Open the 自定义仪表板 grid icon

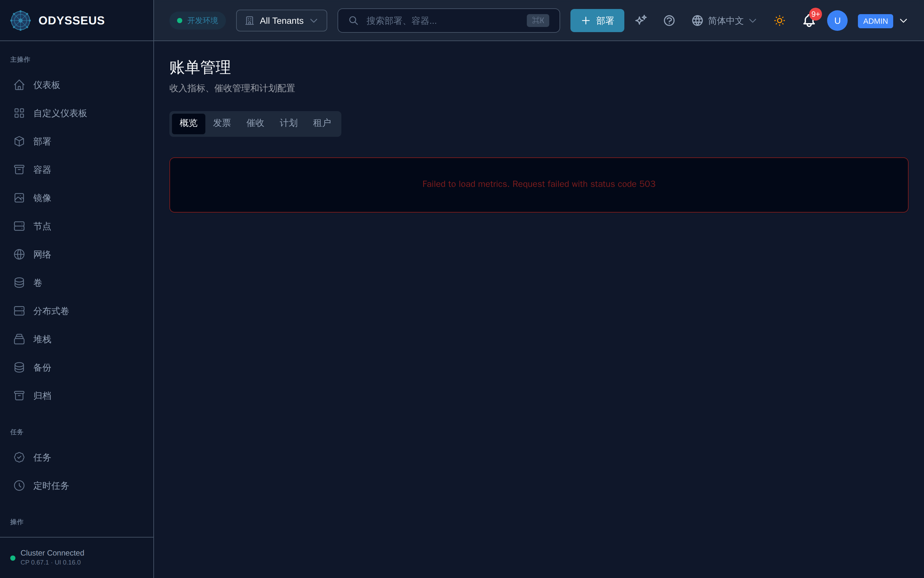pyautogui.click(x=19, y=113)
